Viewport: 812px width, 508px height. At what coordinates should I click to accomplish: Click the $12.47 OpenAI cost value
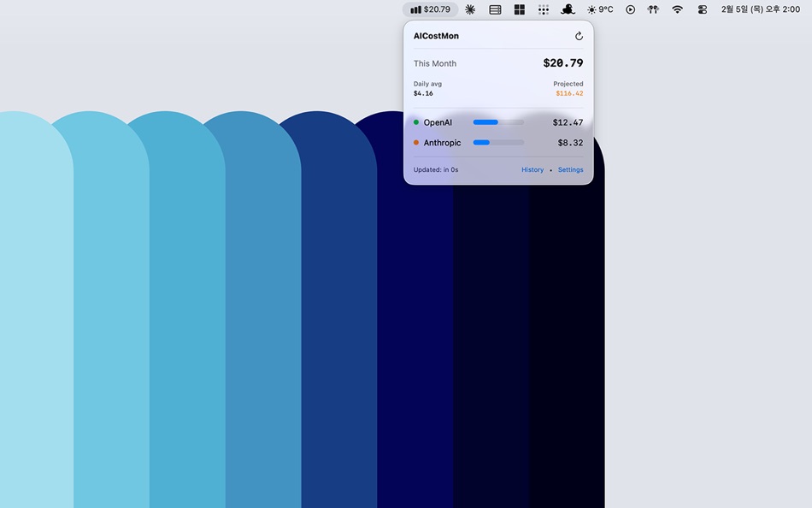tap(568, 122)
